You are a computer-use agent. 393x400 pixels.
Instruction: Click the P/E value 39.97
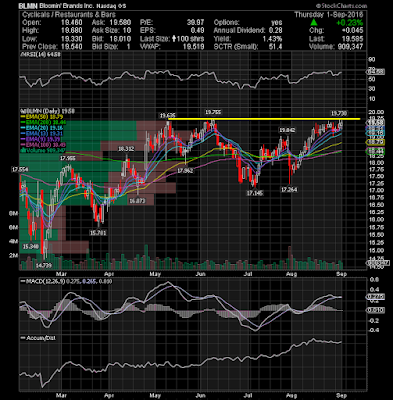click(x=196, y=23)
